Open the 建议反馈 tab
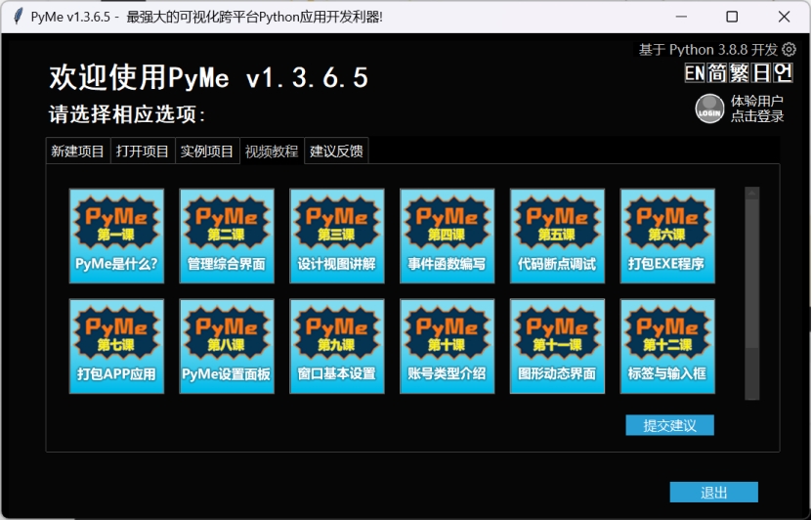Screen dimensions: 812x520 (336, 152)
